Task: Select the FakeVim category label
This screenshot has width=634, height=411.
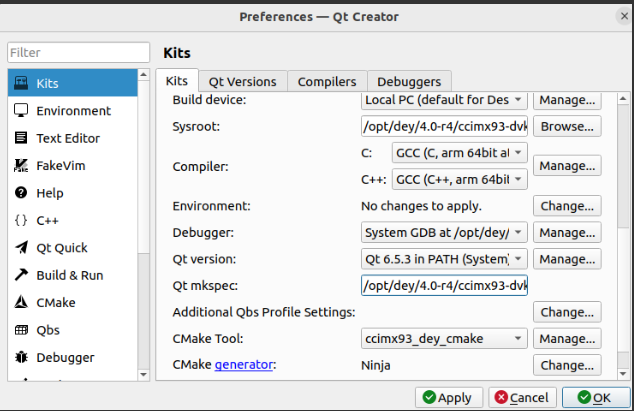Action: (61, 165)
